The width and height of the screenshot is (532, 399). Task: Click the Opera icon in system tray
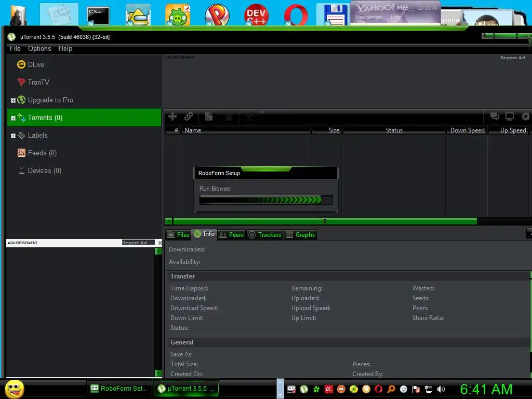pyautogui.click(x=378, y=389)
